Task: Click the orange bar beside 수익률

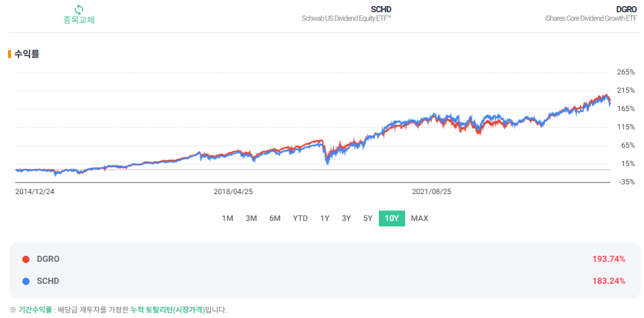Action: pyautogui.click(x=9, y=54)
